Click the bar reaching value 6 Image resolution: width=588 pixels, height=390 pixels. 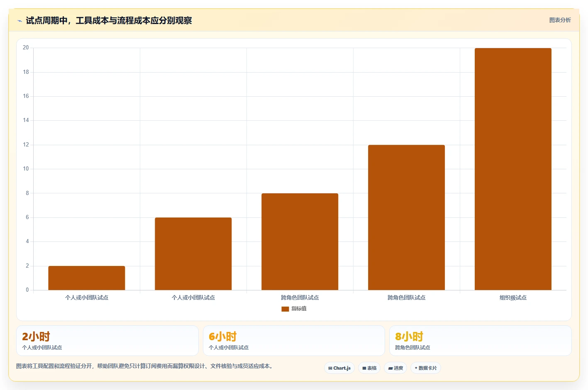click(193, 253)
